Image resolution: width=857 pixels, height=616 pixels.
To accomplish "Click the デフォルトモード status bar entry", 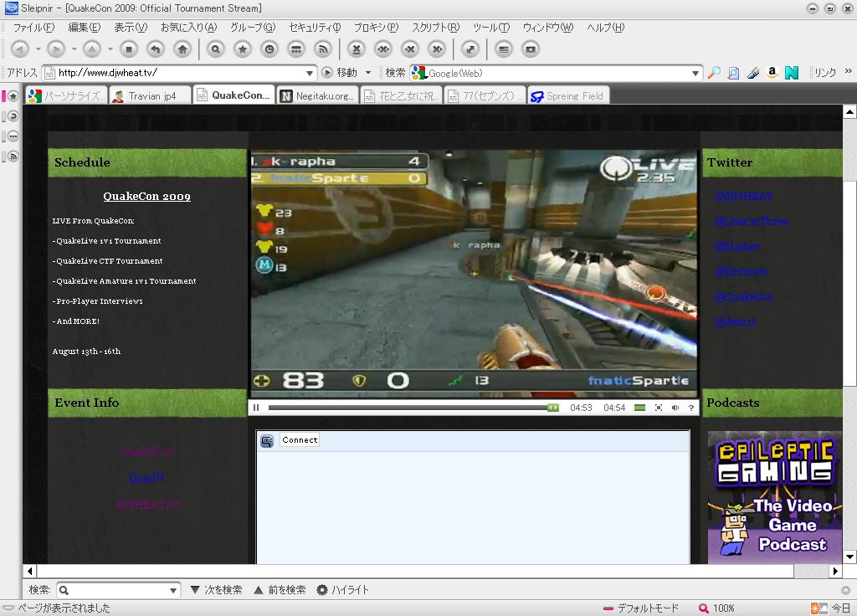I will (x=641, y=608).
